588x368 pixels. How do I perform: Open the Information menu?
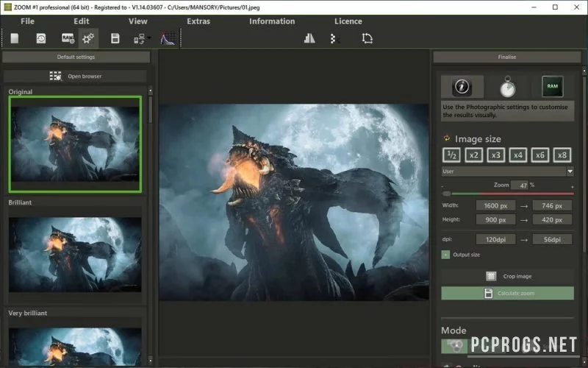(x=272, y=21)
